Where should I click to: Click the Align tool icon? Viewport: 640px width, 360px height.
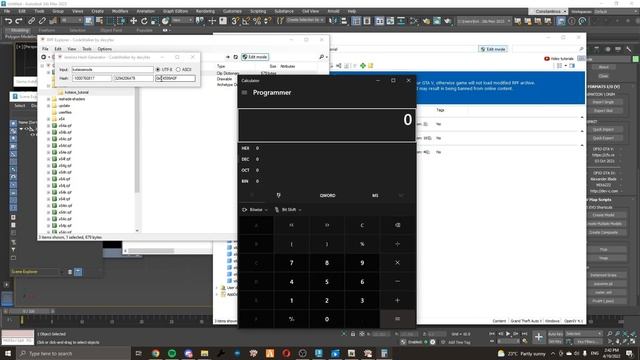point(344,20)
